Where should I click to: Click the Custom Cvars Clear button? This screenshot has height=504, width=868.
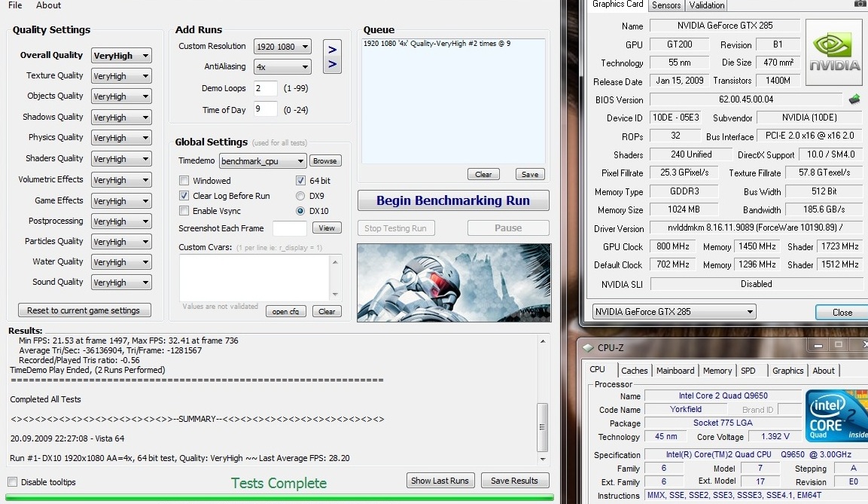point(327,311)
